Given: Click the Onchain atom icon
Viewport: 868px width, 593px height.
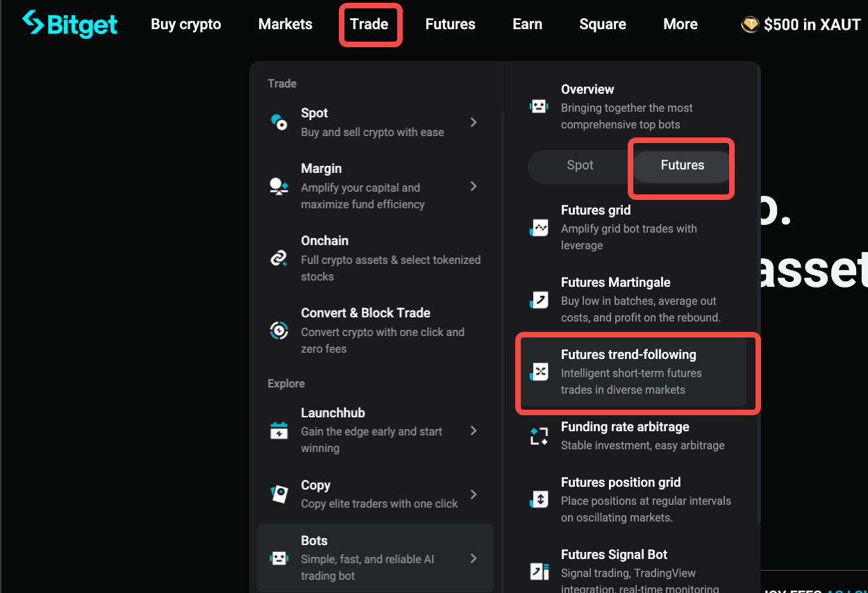Looking at the screenshot, I should tap(278, 258).
